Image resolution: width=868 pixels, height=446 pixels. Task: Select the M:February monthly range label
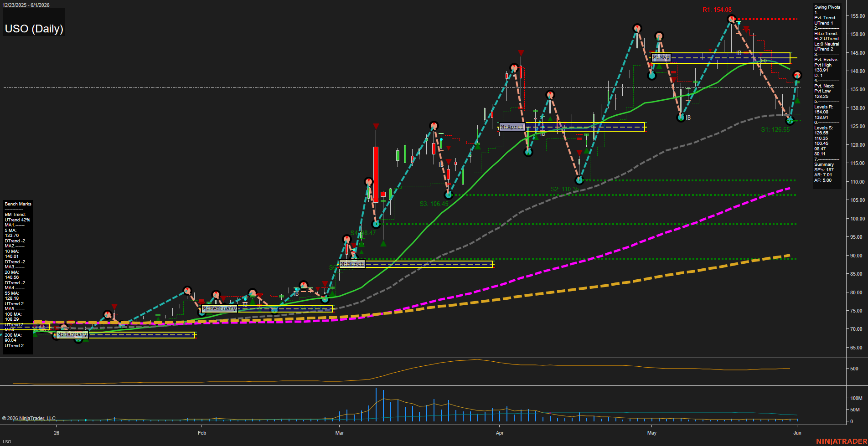(219, 309)
